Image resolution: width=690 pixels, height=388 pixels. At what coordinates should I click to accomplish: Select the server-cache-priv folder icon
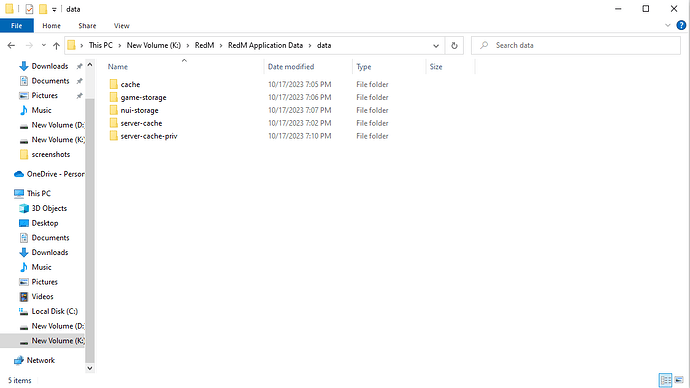[x=114, y=136]
